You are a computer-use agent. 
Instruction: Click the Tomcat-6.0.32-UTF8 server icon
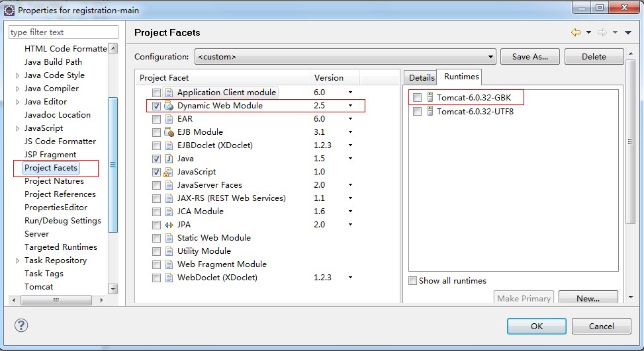(430, 112)
